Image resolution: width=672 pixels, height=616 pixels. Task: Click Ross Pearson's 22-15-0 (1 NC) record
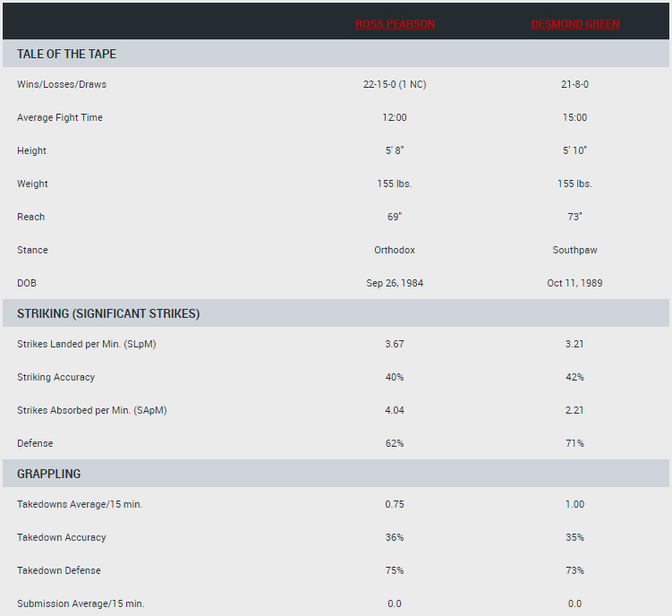pyautogui.click(x=395, y=84)
